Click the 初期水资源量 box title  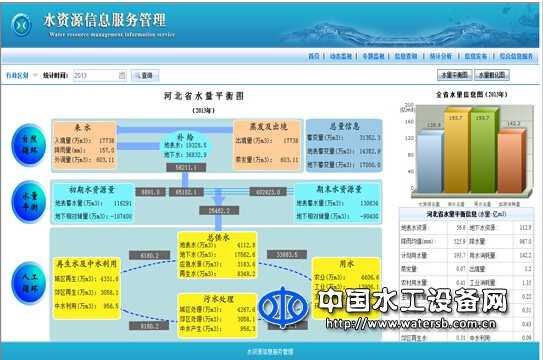pyautogui.click(x=92, y=190)
